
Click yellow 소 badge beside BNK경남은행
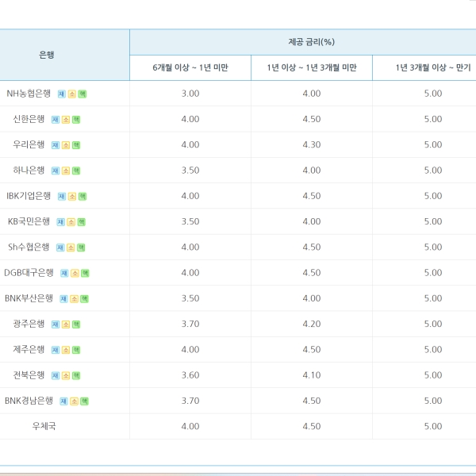pyautogui.click(x=74, y=401)
